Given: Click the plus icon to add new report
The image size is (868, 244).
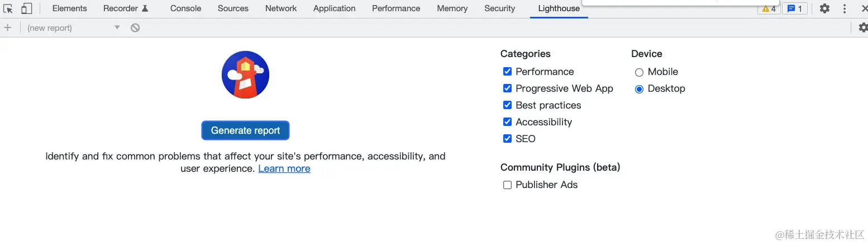Looking at the screenshot, I should pyautogui.click(x=7, y=27).
